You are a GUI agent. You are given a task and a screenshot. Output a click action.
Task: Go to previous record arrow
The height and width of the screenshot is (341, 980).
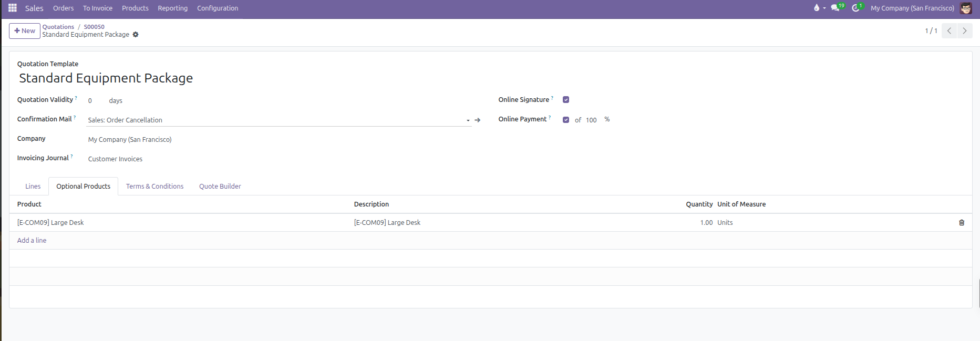(949, 31)
